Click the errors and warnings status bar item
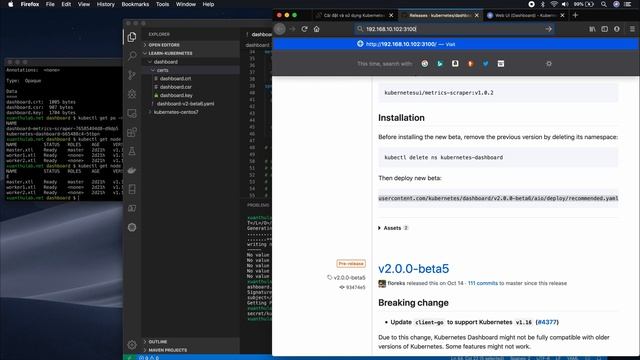This screenshot has width=640, height=360. tap(149, 358)
